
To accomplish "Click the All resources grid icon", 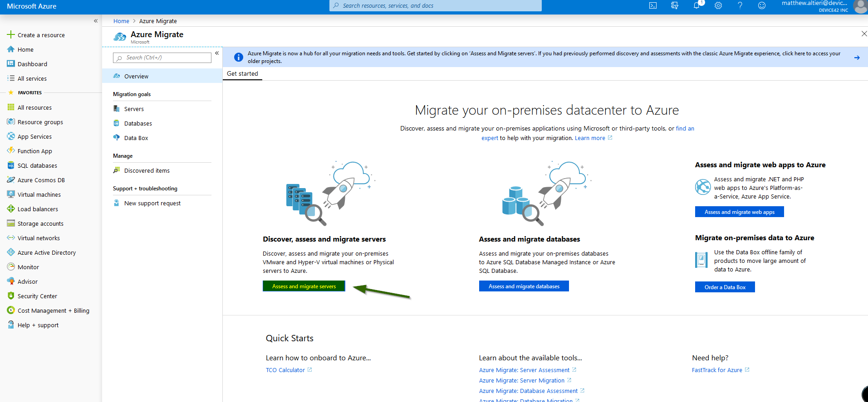I will point(11,107).
